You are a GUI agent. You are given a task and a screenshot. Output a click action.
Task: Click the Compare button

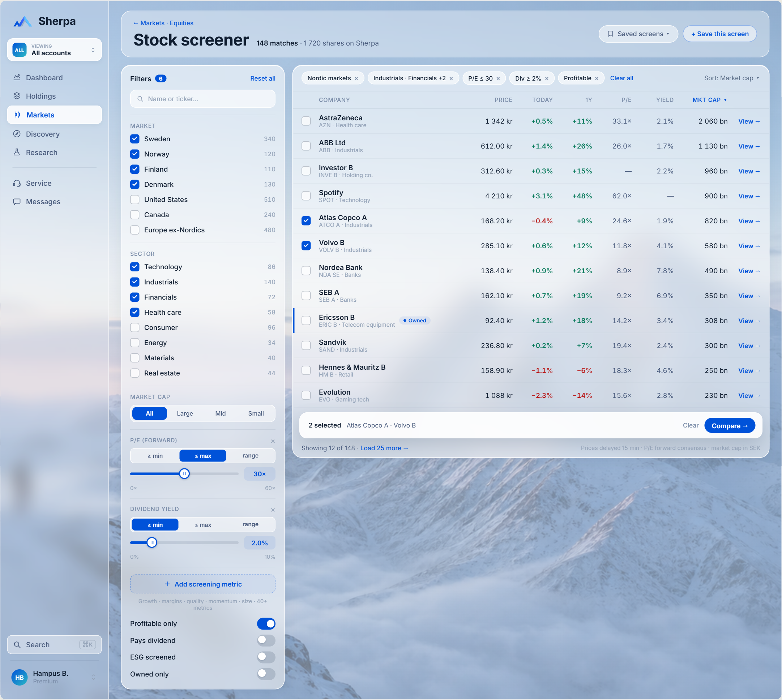[x=729, y=426]
